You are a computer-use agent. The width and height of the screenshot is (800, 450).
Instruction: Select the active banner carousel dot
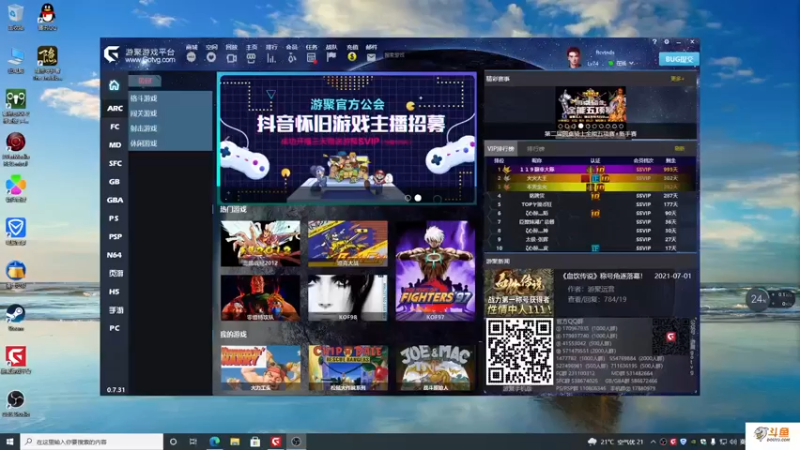point(418,198)
